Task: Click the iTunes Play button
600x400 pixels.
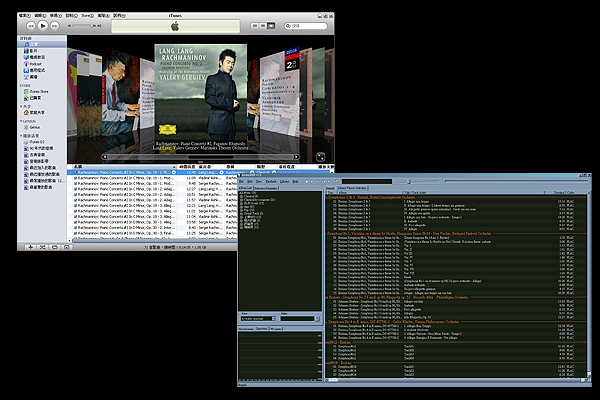Action: [43, 26]
